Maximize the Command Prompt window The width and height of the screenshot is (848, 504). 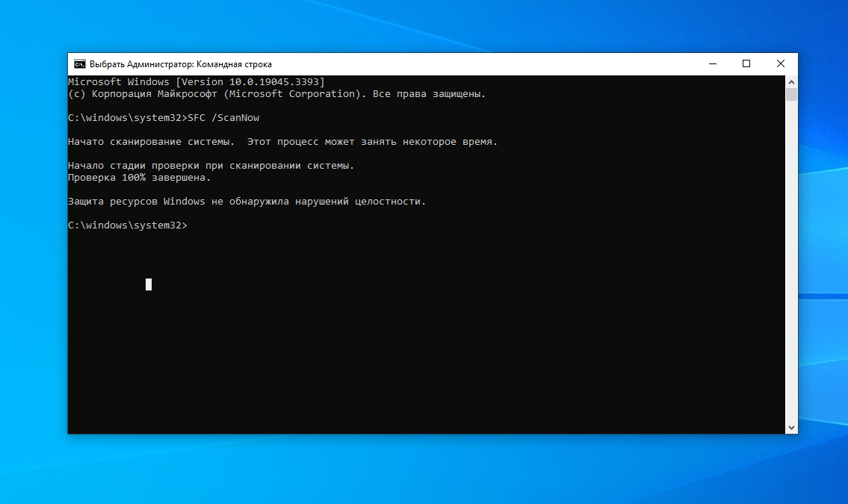coord(746,63)
